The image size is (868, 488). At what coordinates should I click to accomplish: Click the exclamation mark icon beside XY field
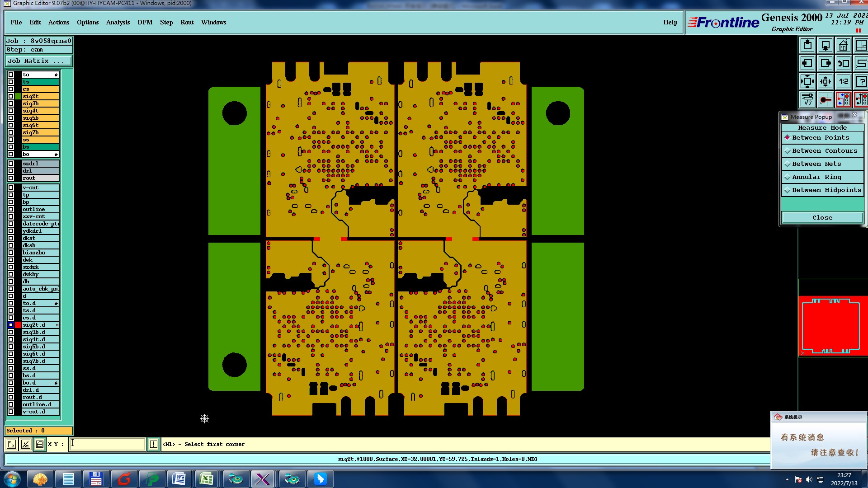(154, 444)
